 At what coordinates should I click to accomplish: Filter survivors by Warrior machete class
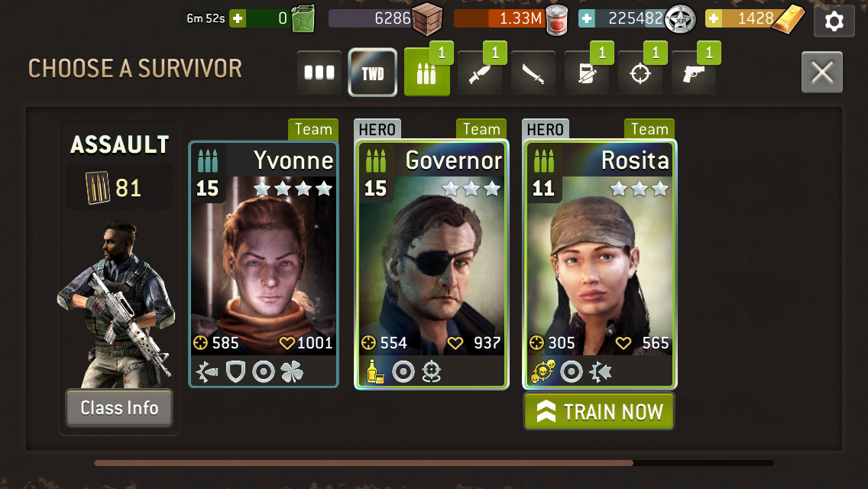(533, 73)
